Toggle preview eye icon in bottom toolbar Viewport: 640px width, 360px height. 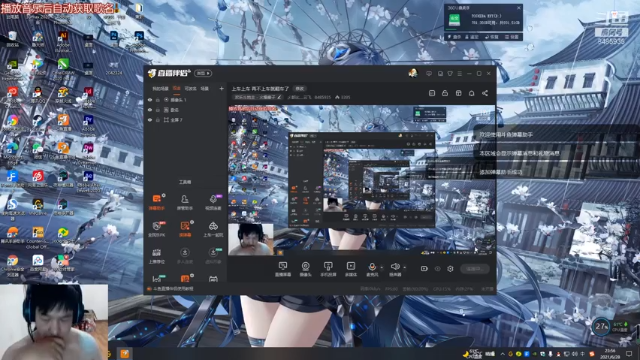[438, 269]
